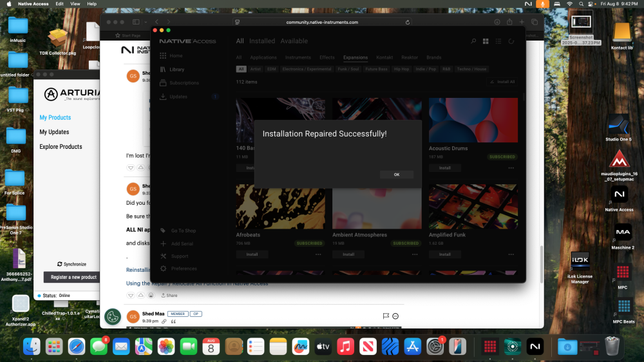Open the Effects category
This screenshot has width=644, height=362.
pyautogui.click(x=327, y=57)
